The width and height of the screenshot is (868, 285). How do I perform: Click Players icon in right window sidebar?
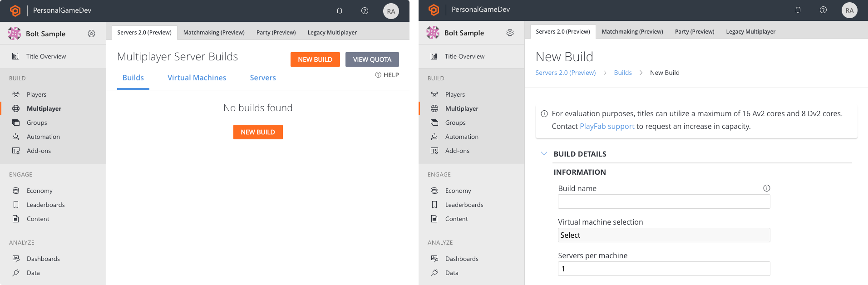point(434,94)
